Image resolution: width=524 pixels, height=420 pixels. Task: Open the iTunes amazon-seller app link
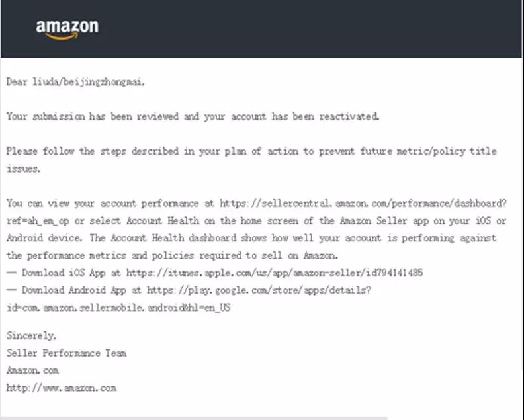(275, 273)
